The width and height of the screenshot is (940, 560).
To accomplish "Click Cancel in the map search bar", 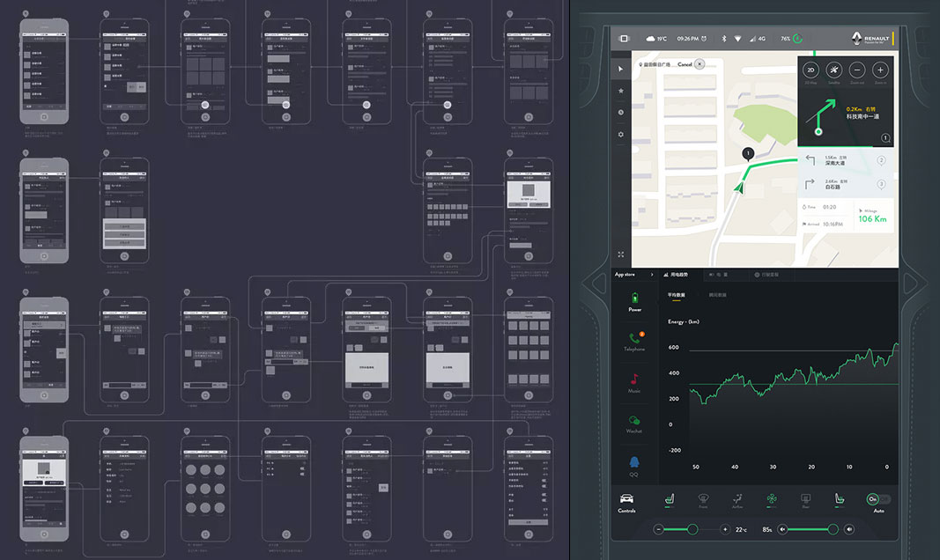I will 685,64.
